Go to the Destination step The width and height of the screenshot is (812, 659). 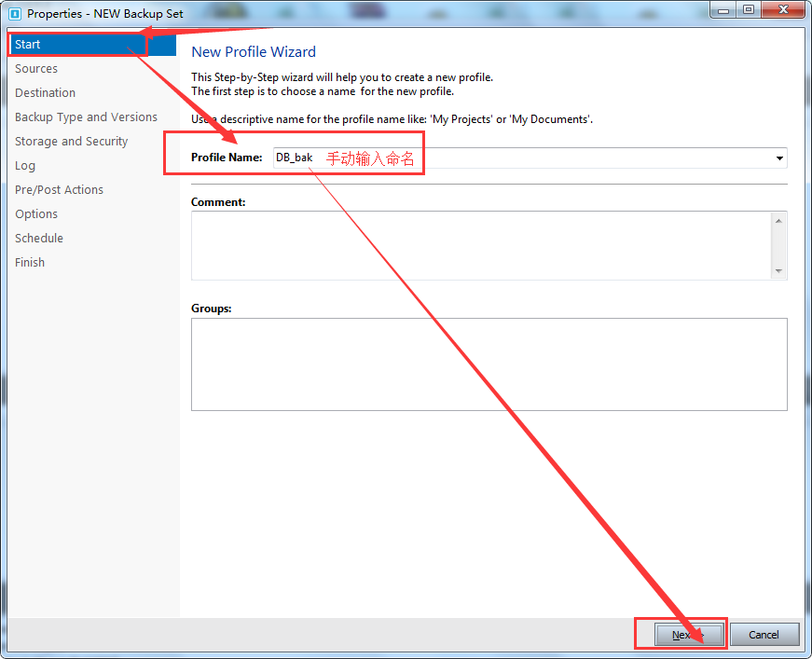[46, 93]
